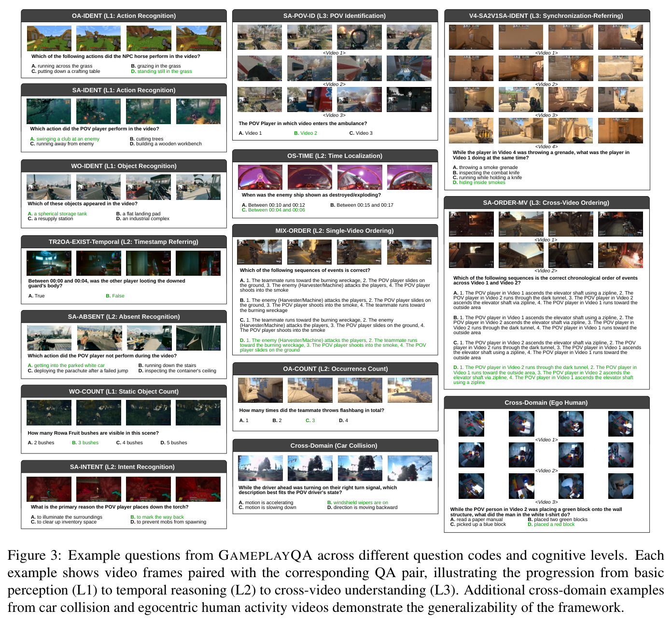Screen dimensions: 672x623
Task: Open the SA-POV-ID (L3: POV Identification) header
Action: point(335,16)
